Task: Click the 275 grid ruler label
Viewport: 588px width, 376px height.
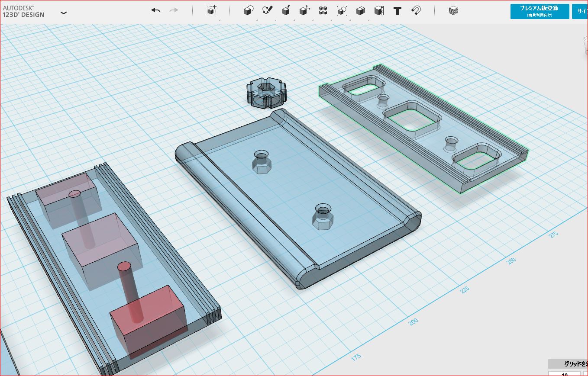Action: 553,235
